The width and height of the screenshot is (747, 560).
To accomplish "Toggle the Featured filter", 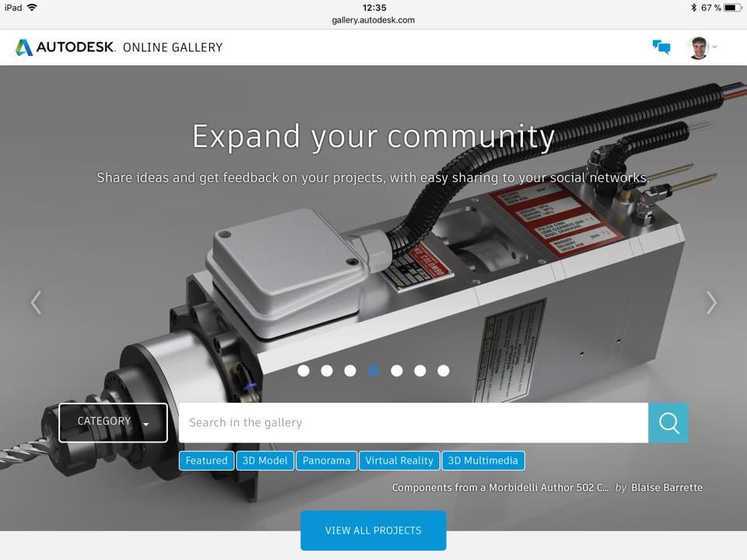I will 205,460.
